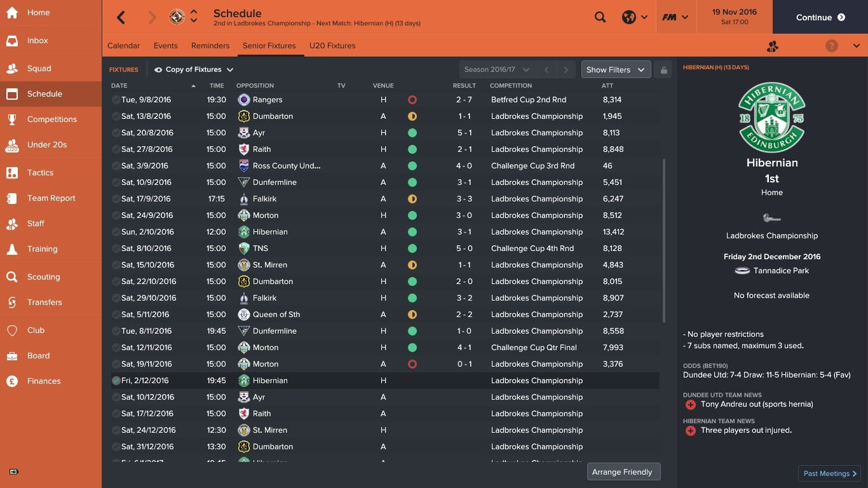Click the fixtures list vertical scrollbar
This screenshot has height=488, width=868.
tap(665, 241)
